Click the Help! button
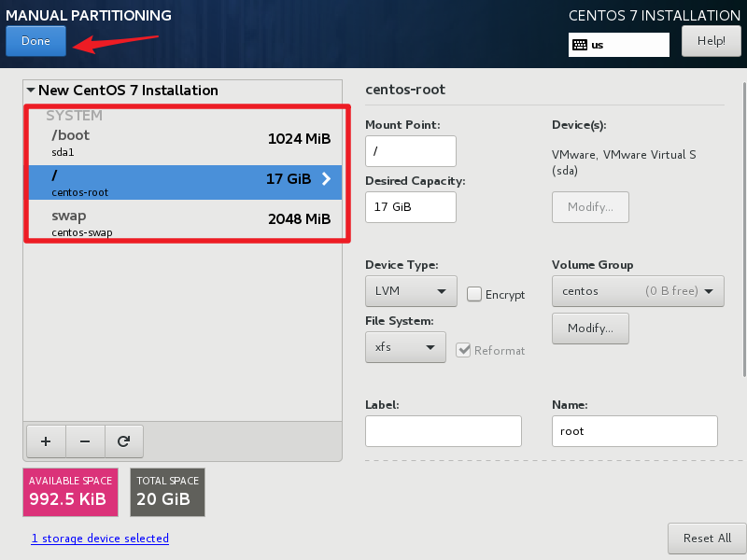 point(712,41)
